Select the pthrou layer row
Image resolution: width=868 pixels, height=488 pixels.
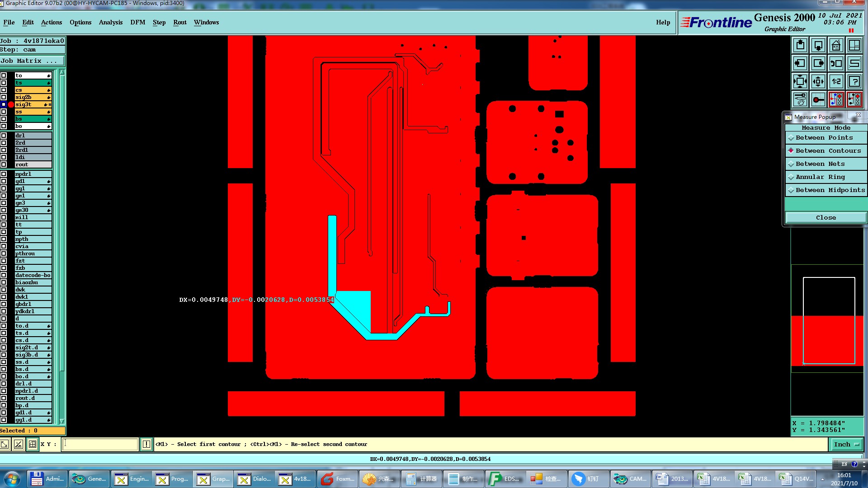click(x=33, y=253)
